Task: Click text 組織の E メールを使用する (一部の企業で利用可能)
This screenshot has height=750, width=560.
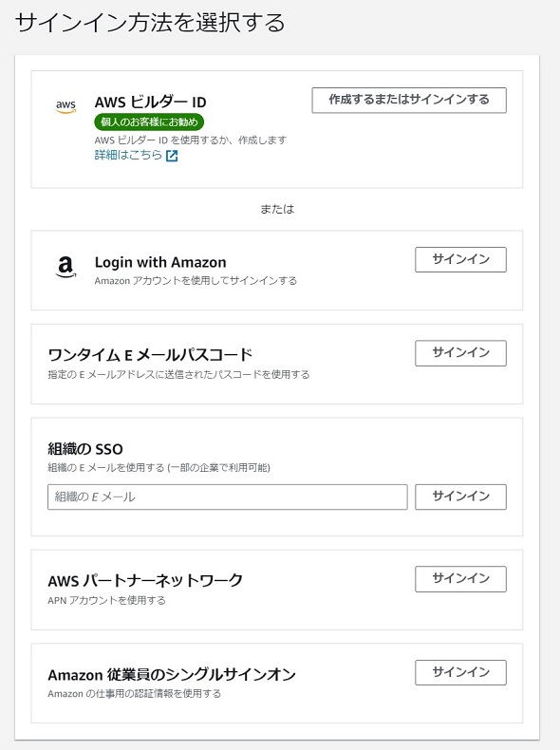Action: click(159, 468)
